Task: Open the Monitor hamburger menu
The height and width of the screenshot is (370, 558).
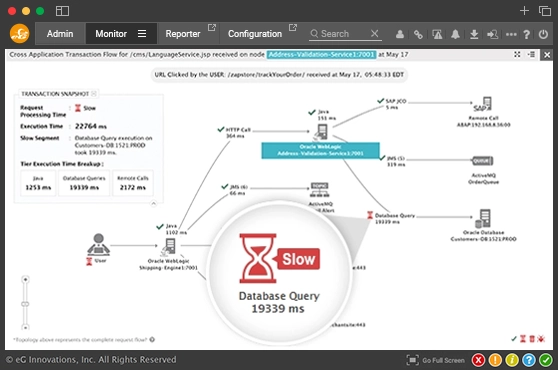Action: tap(142, 33)
